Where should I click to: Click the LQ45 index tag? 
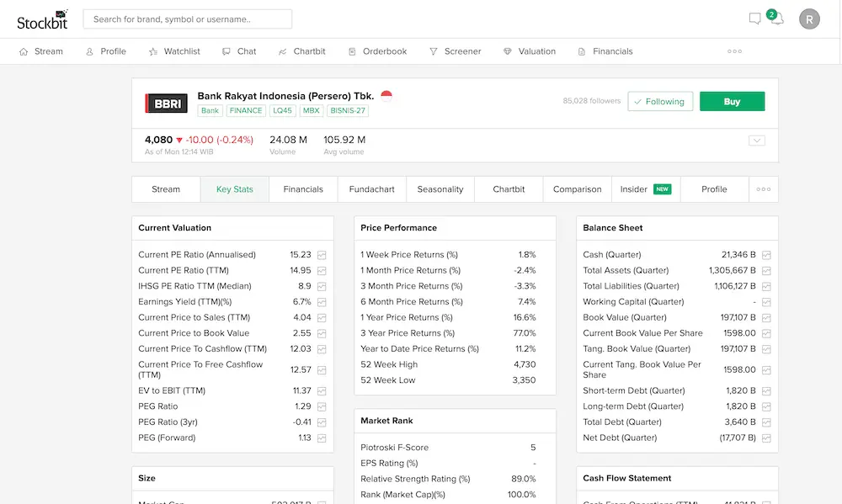point(282,110)
